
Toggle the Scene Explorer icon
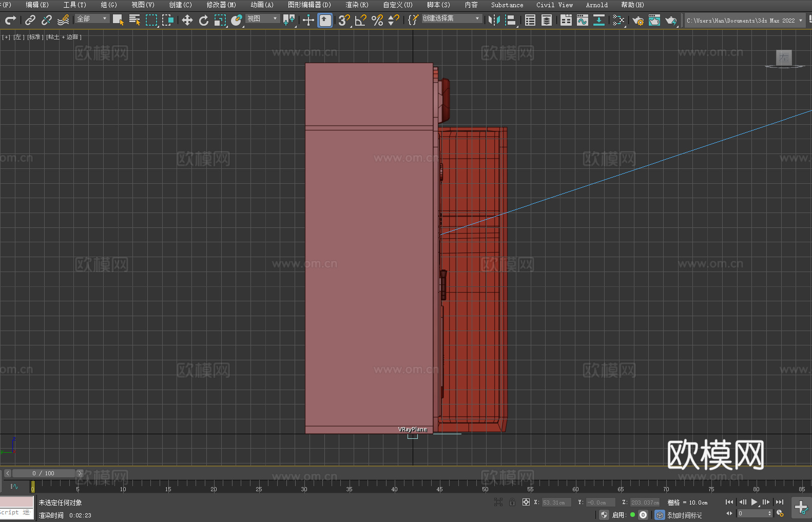[530, 20]
